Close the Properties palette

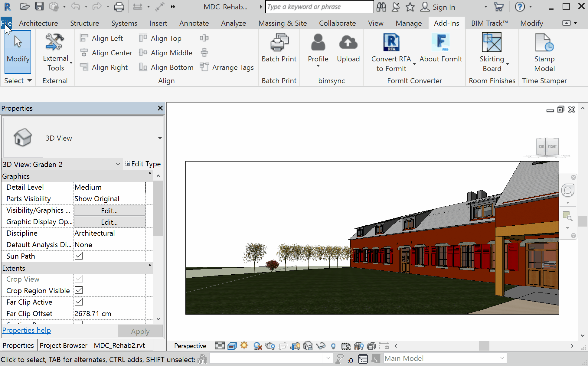pyautogui.click(x=160, y=108)
